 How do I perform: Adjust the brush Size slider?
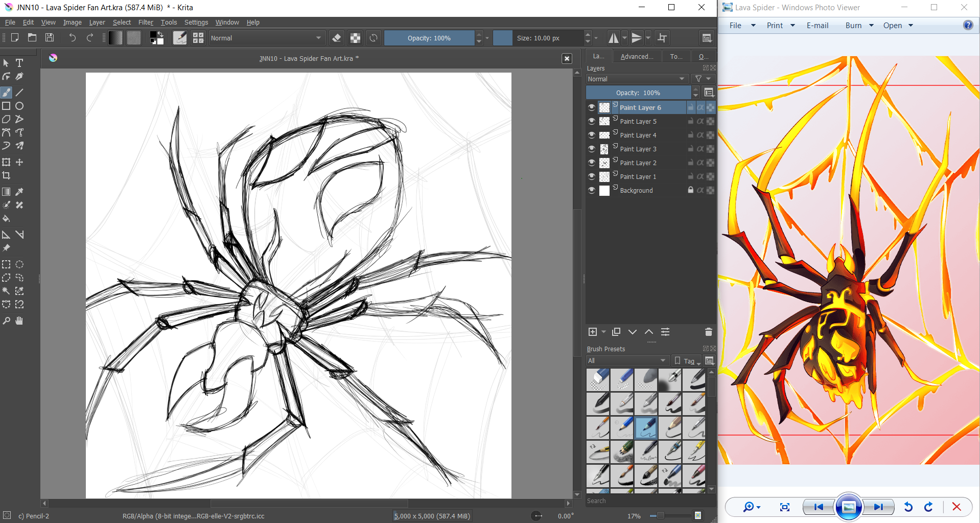pos(538,38)
